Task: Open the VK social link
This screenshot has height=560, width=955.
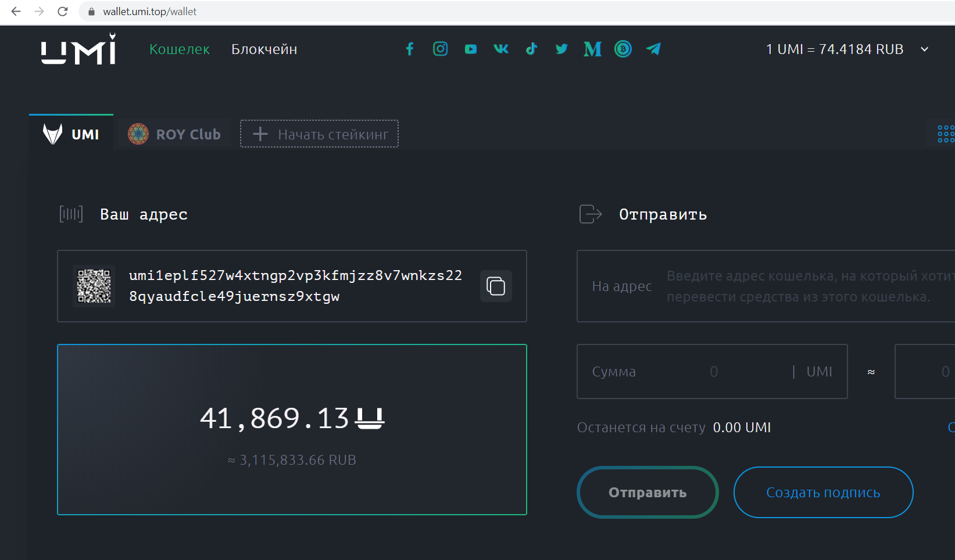Action: click(501, 49)
